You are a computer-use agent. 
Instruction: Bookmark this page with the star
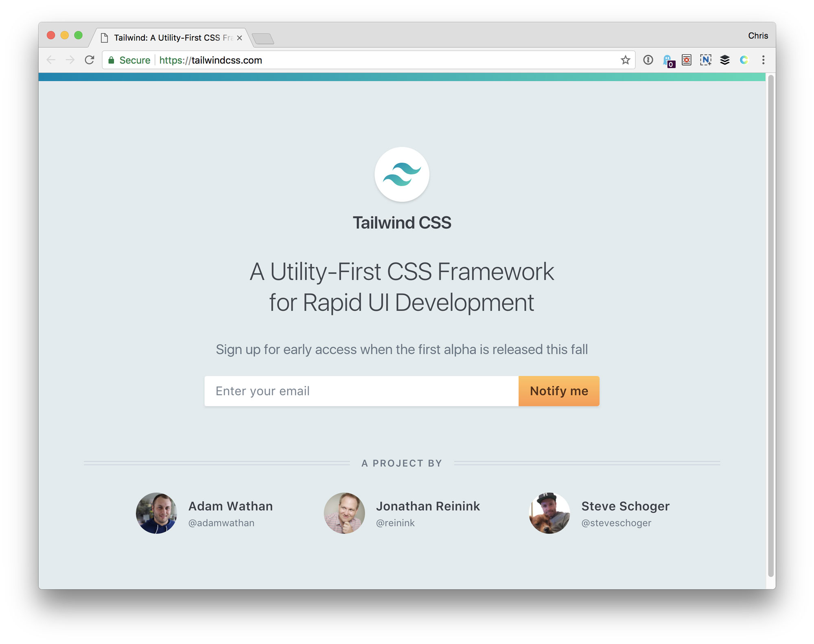pyautogui.click(x=625, y=60)
